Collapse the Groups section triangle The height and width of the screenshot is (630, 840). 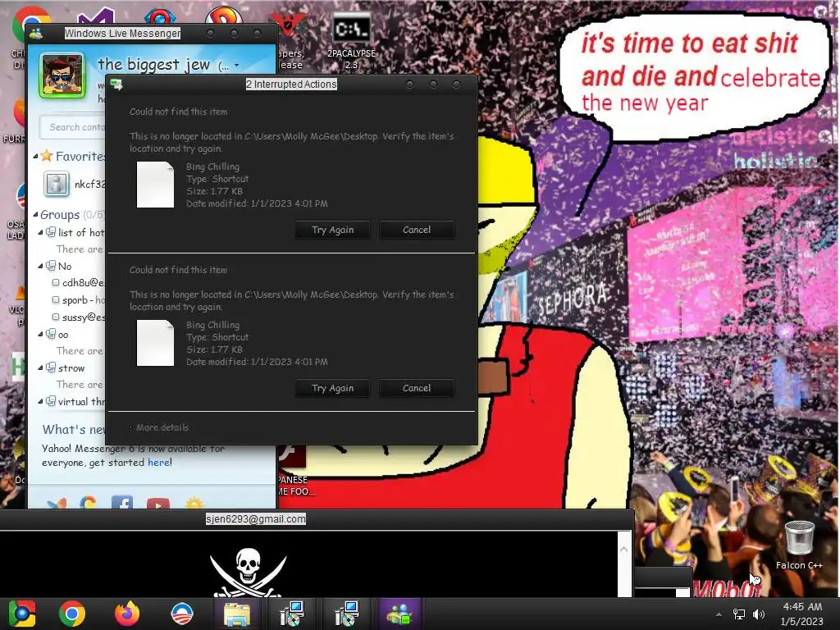click(35, 215)
